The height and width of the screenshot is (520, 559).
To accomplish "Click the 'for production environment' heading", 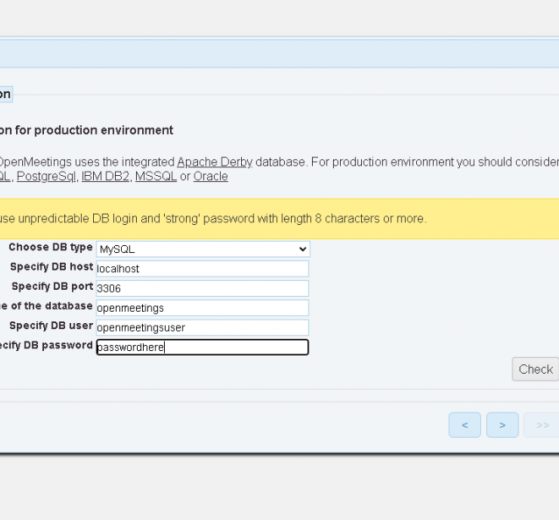I will (87, 130).
